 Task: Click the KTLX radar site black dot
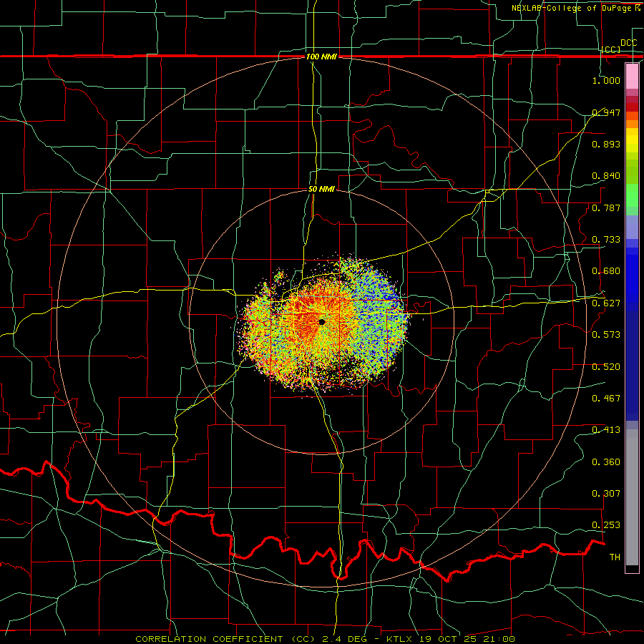321,322
